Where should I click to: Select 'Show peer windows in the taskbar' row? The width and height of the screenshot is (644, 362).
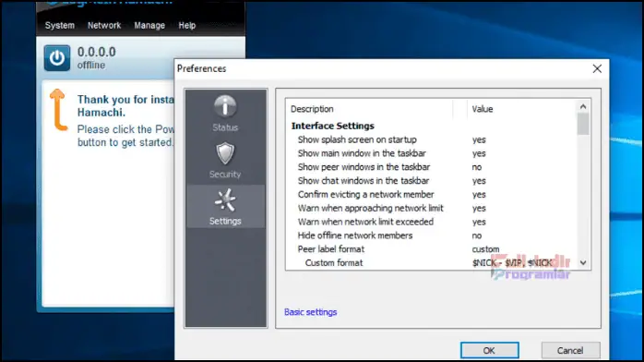click(x=431, y=167)
